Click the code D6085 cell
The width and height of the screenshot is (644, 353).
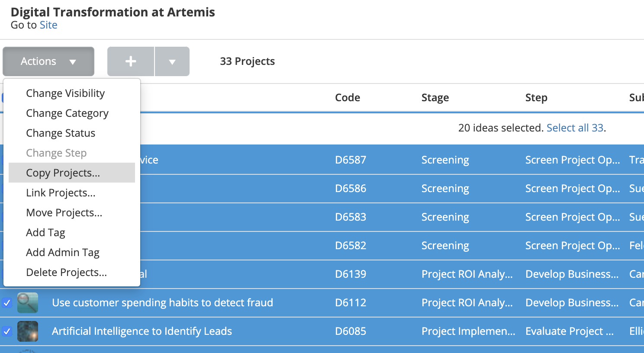[x=351, y=331]
